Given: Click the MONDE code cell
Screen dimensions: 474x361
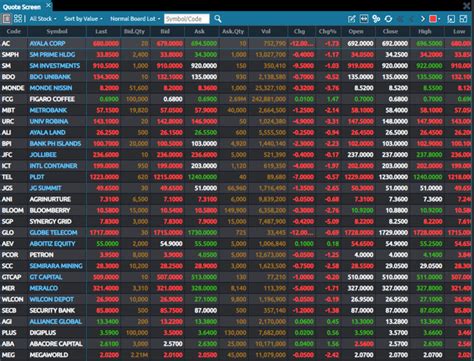Looking at the screenshot, I should tap(13, 88).
